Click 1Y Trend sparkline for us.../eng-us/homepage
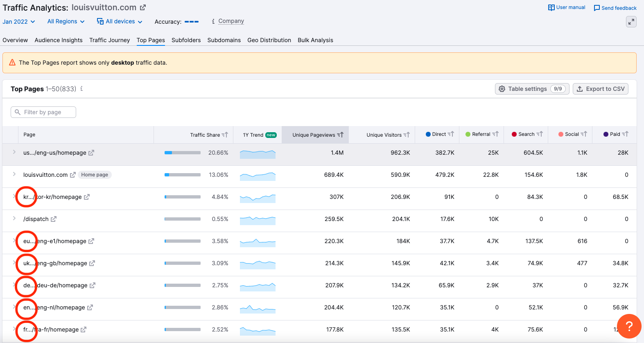Viewport: 644px width, 343px height. coord(258,154)
